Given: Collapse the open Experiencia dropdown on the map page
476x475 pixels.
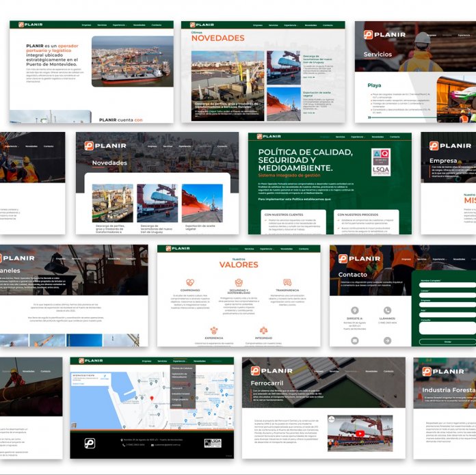Looking at the screenshot, I should point(180,362).
